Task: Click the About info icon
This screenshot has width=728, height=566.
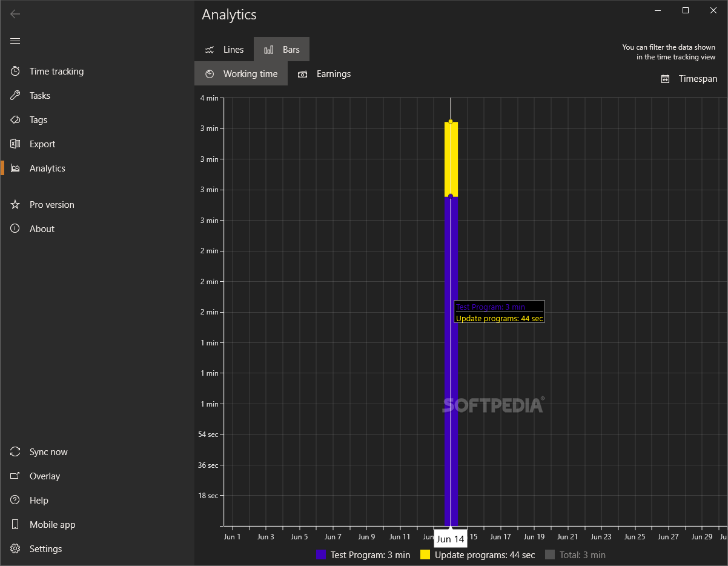Action: click(15, 229)
